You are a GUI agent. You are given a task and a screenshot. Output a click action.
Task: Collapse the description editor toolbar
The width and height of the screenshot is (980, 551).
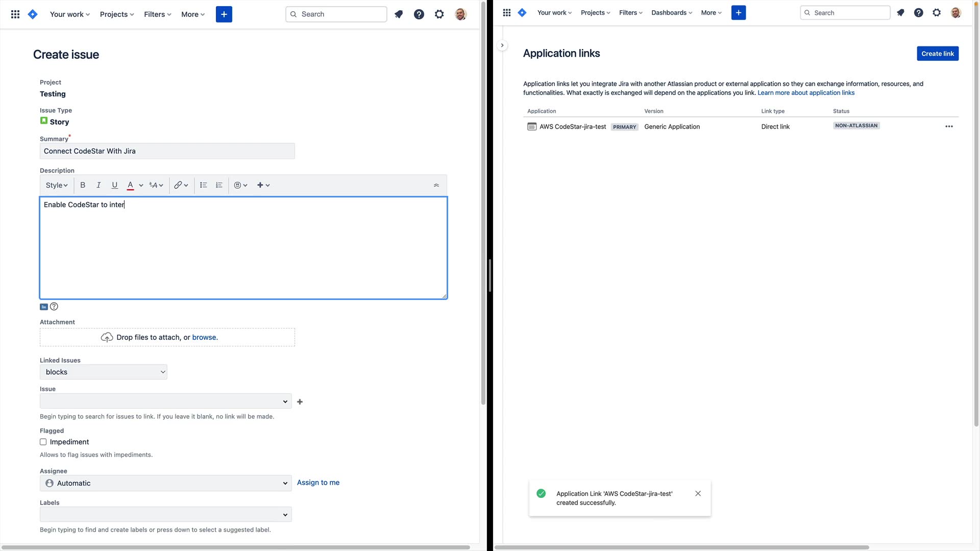[x=436, y=185]
